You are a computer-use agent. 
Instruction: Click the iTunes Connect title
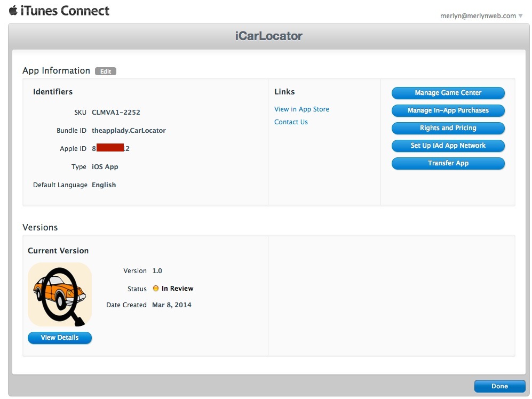click(65, 11)
